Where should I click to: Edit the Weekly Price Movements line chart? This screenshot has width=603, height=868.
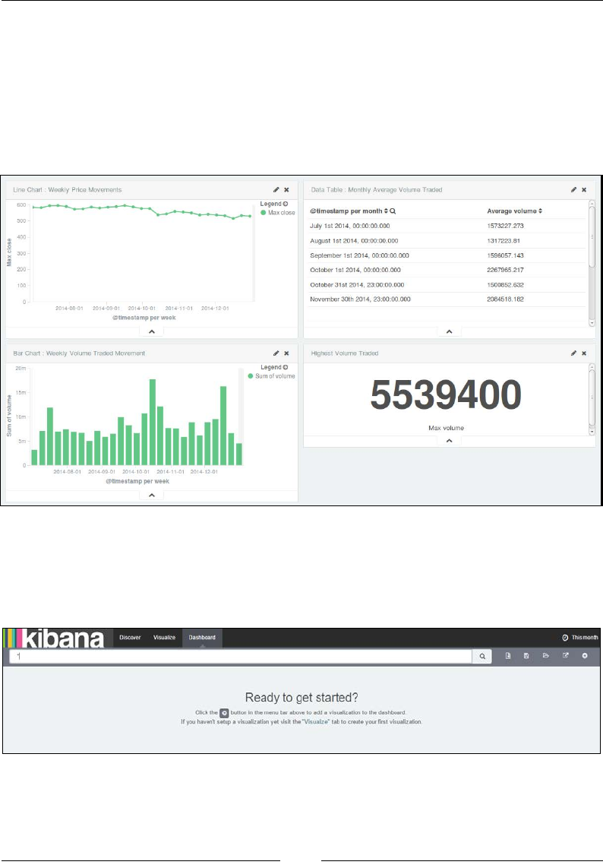tap(276, 190)
